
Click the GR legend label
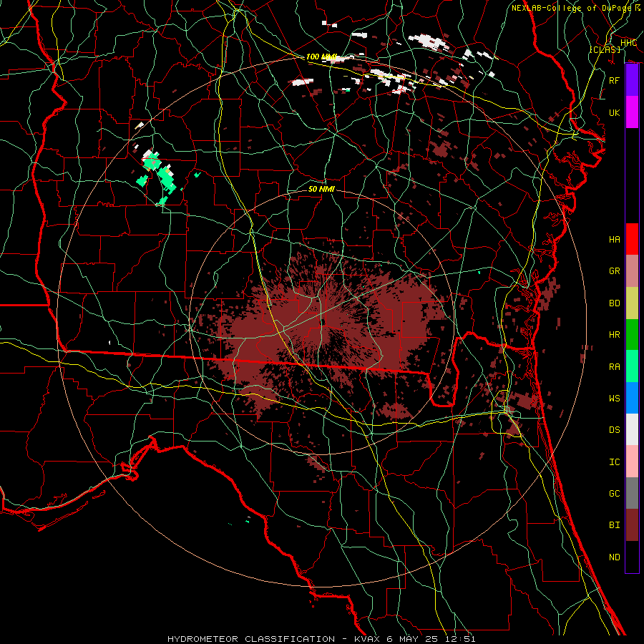614,271
